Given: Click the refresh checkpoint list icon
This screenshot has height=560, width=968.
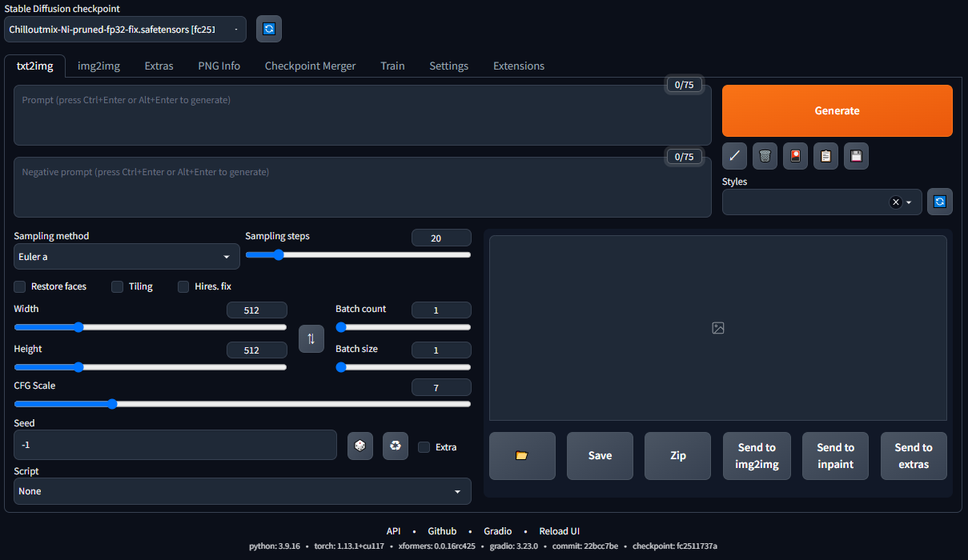Looking at the screenshot, I should [268, 29].
